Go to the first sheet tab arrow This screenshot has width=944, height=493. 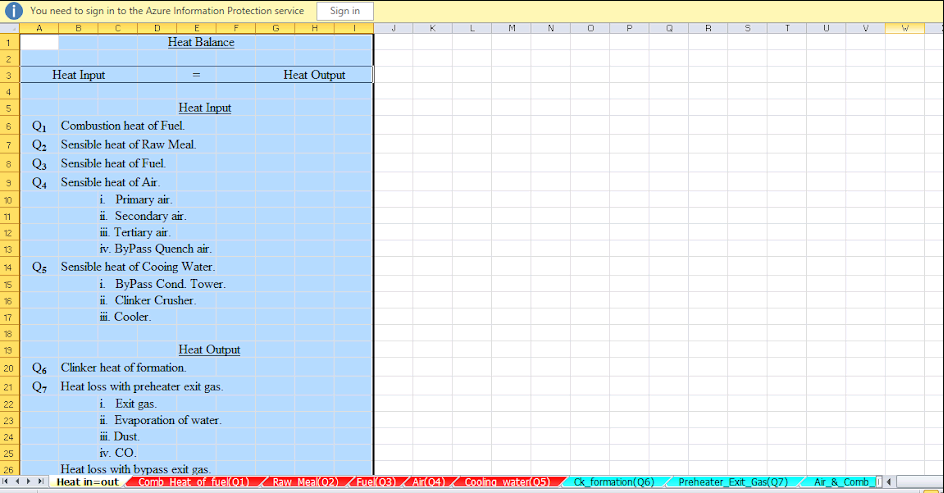pyautogui.click(x=7, y=482)
